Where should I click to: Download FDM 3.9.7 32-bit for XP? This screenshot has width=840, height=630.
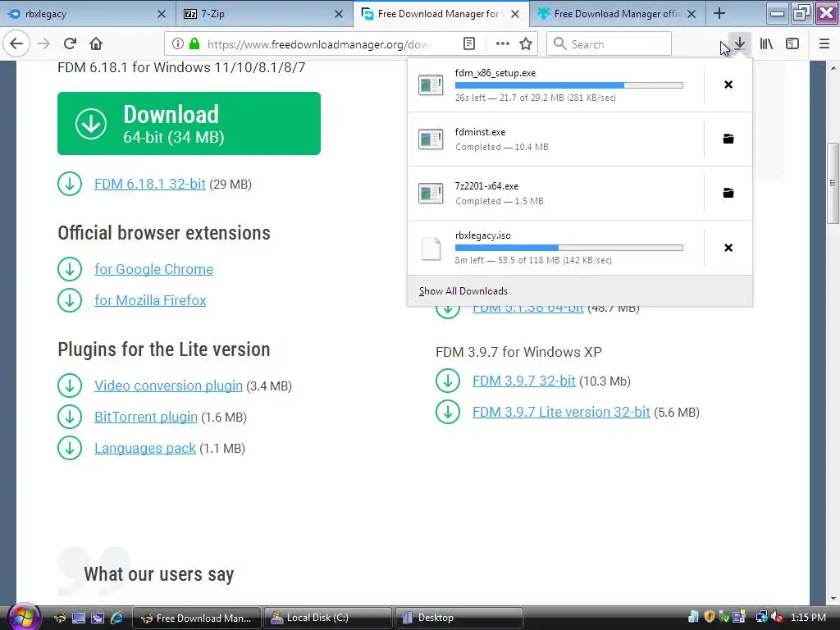click(x=524, y=381)
